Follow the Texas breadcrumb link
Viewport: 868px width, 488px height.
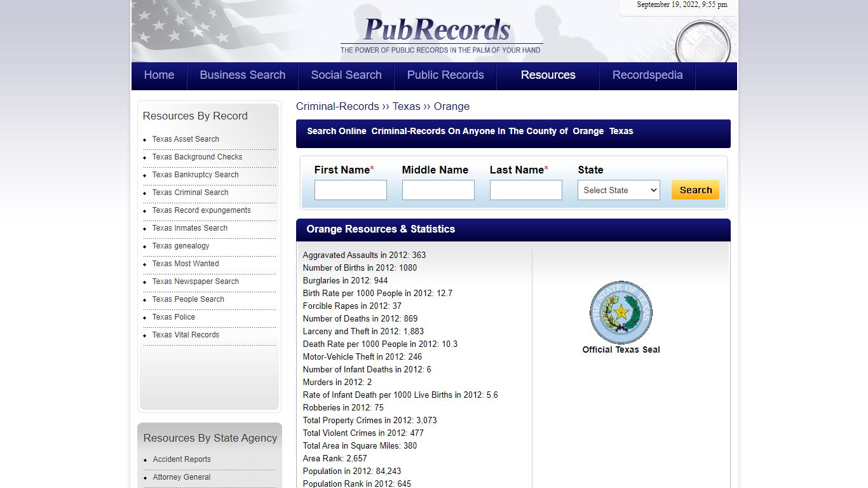pos(406,106)
